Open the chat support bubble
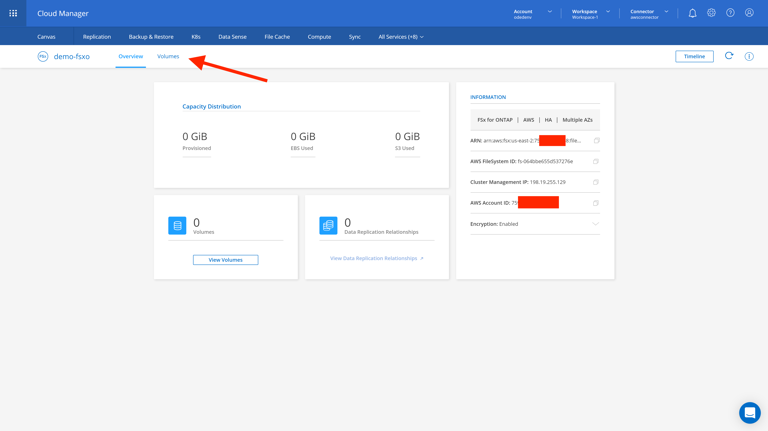Image resolution: width=768 pixels, height=431 pixels. pyautogui.click(x=749, y=412)
